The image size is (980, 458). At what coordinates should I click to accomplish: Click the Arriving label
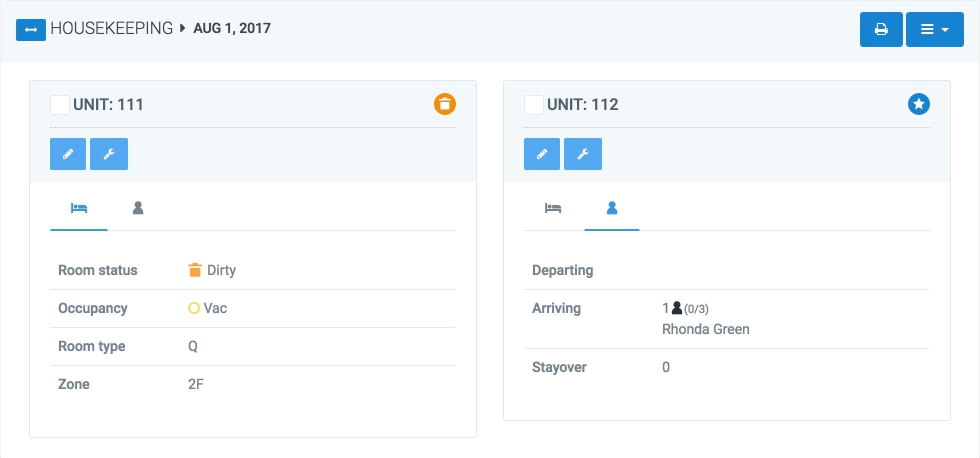tap(556, 308)
